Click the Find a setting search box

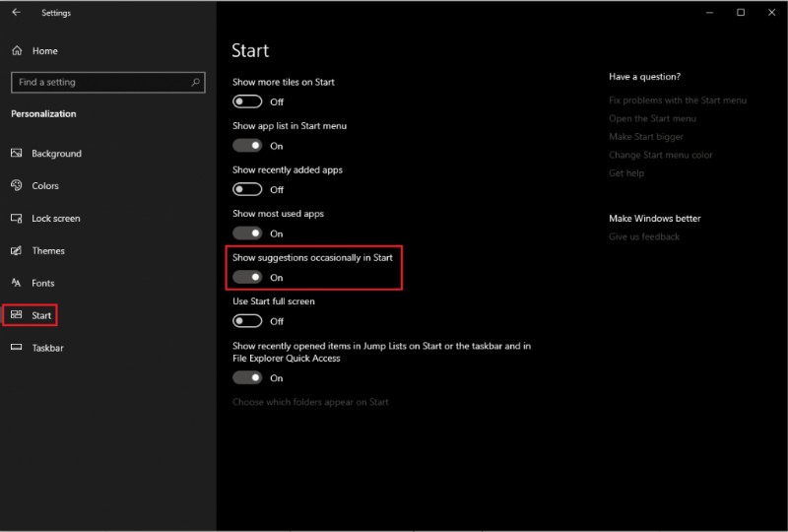[108, 82]
